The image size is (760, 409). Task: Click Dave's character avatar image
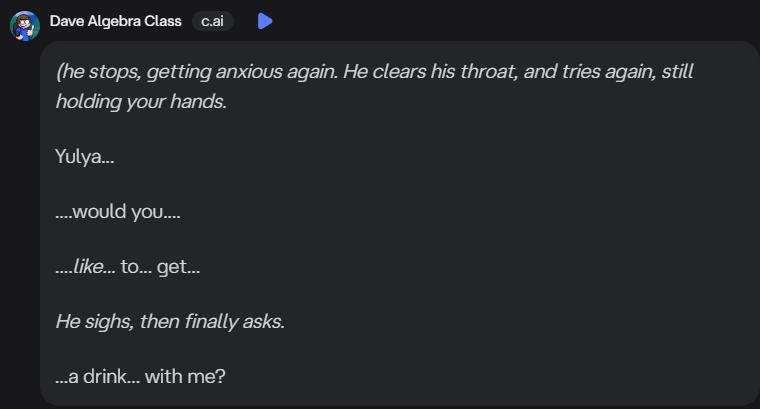[x=25, y=24]
